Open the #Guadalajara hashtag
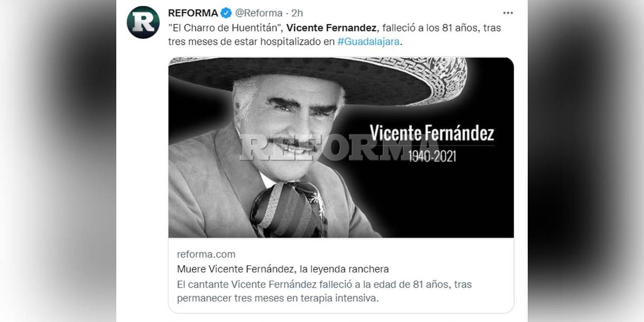This screenshot has width=644, height=322. [369, 42]
